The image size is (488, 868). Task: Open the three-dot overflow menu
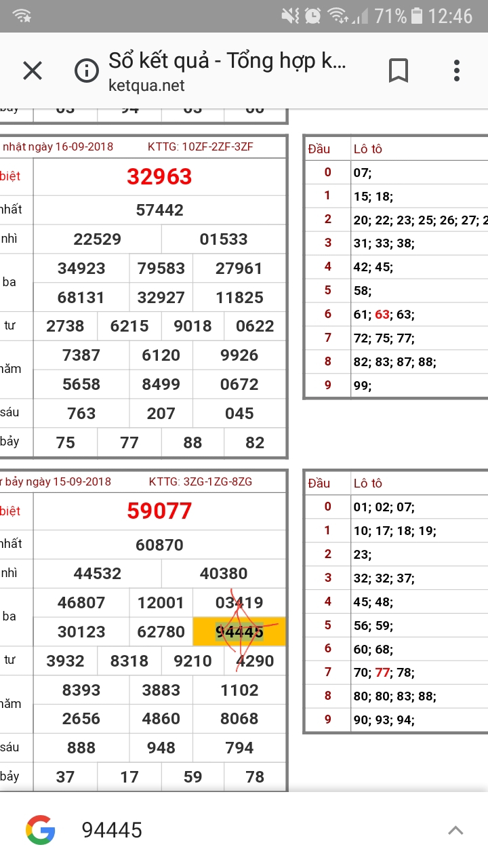456,71
